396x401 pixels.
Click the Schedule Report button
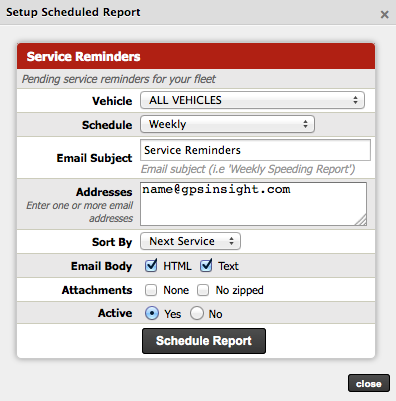click(204, 341)
